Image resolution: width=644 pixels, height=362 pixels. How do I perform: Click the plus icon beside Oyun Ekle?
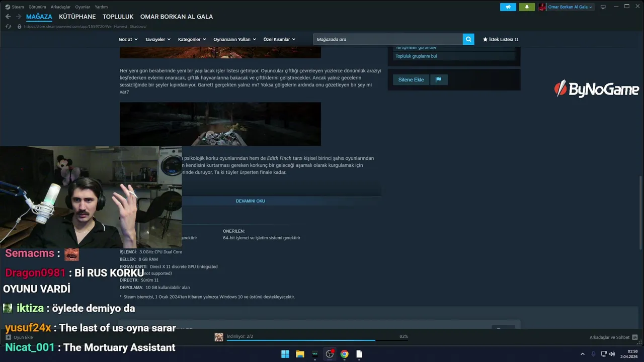tap(9, 337)
